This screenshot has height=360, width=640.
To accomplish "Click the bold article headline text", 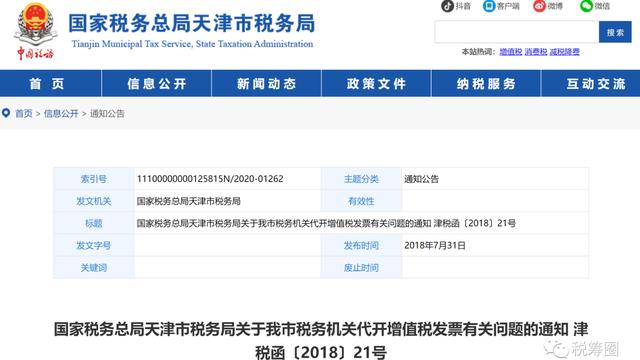I will pos(321,340).
